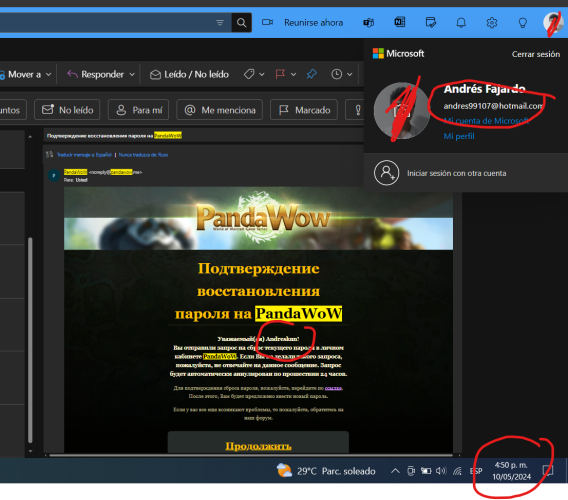This screenshot has width=568, height=500.
Task: Open Mi cuenta de Microsoft link
Action: pos(486,121)
